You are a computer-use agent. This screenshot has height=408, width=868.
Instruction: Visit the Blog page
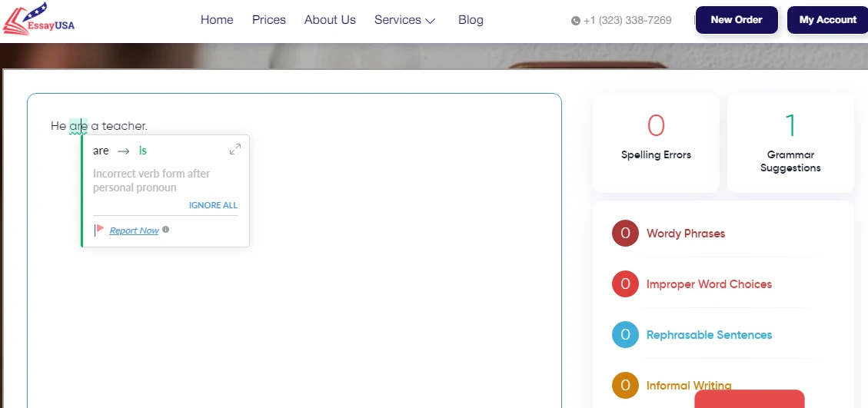click(x=471, y=20)
